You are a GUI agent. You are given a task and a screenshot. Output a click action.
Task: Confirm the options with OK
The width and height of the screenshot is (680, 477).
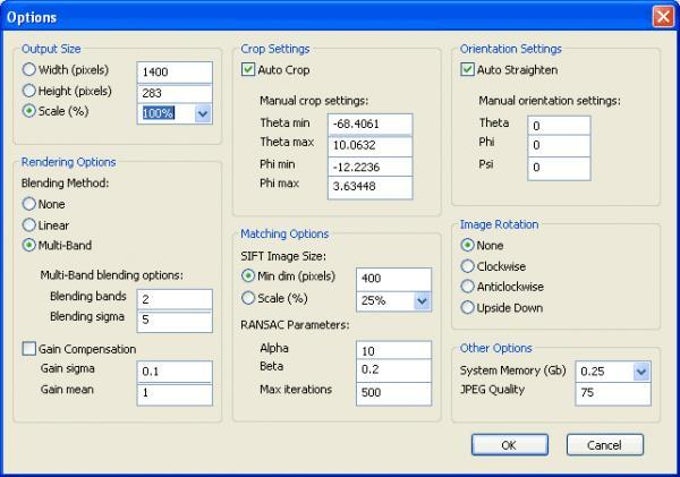[510, 445]
